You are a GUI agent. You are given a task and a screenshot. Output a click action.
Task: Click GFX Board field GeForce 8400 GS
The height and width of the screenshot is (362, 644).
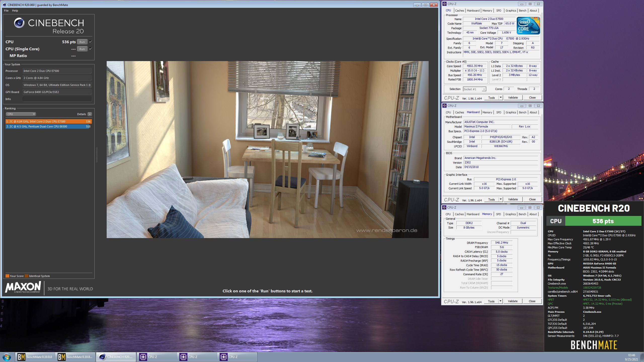(57, 92)
